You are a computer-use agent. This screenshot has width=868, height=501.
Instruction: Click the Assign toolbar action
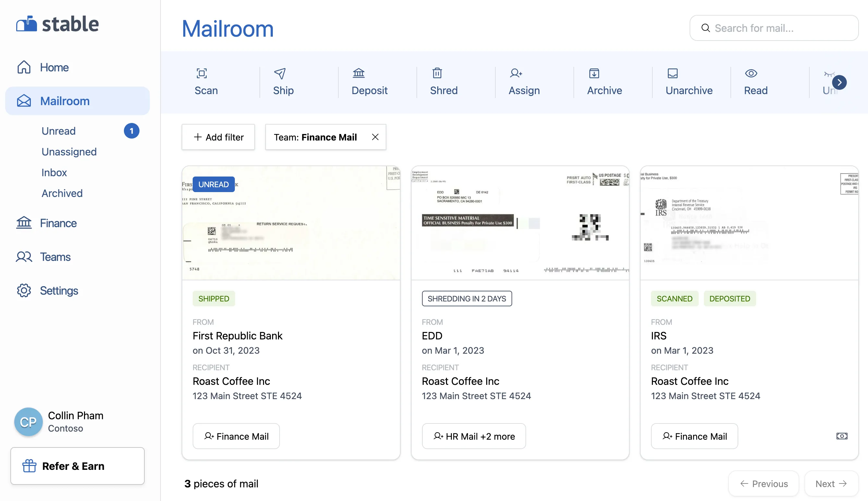tap(524, 82)
